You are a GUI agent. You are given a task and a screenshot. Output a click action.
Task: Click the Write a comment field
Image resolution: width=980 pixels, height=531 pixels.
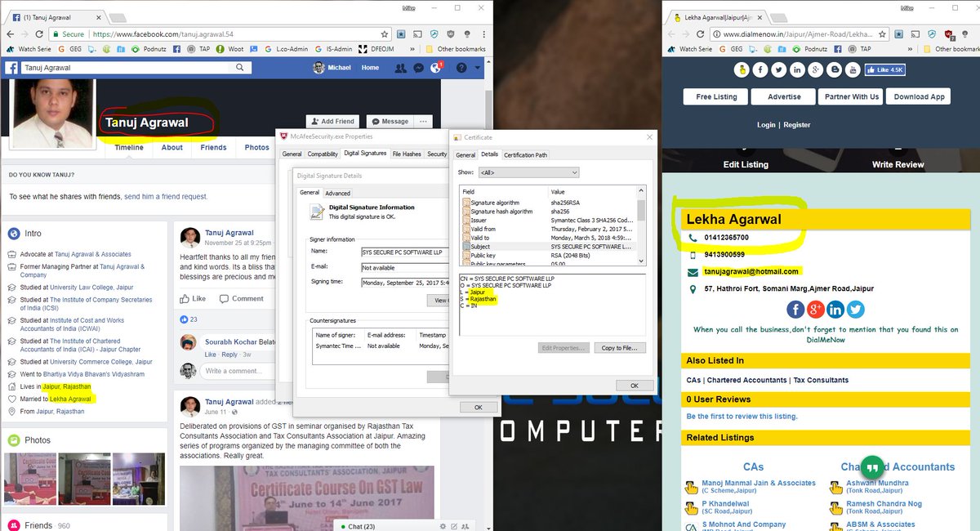pyautogui.click(x=240, y=371)
